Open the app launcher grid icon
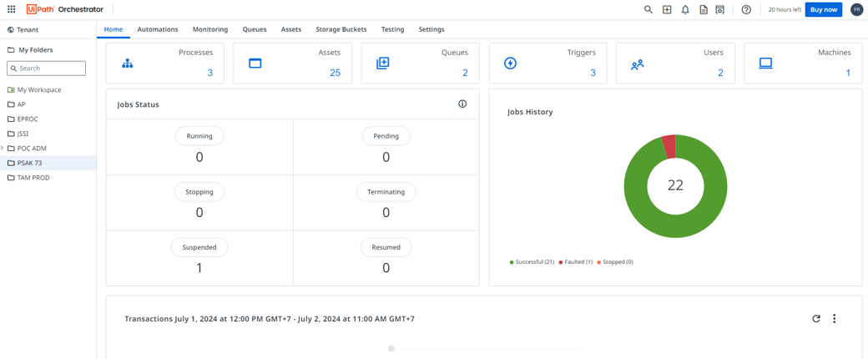Image resolution: width=868 pixels, height=359 pixels. 11,9
